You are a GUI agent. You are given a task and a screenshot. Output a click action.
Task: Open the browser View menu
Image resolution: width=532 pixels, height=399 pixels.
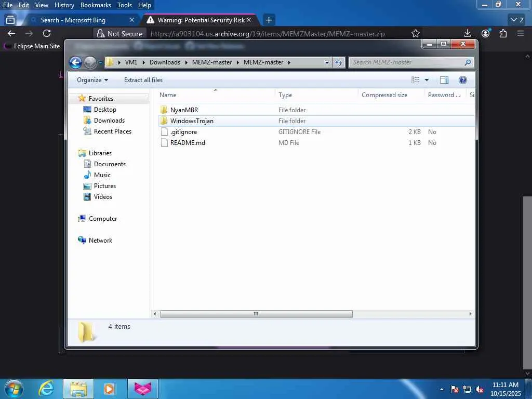pyautogui.click(x=42, y=5)
